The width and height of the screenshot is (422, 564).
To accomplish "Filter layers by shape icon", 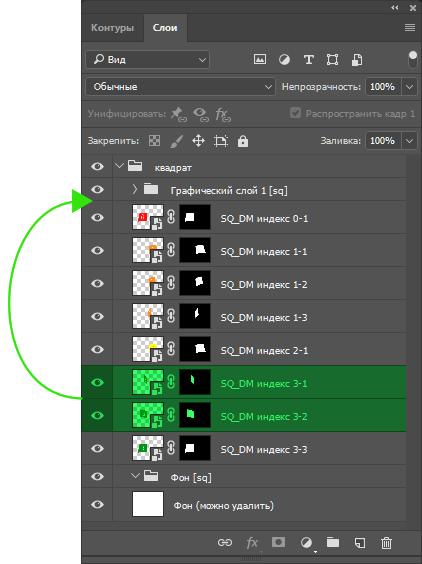I will (x=332, y=59).
